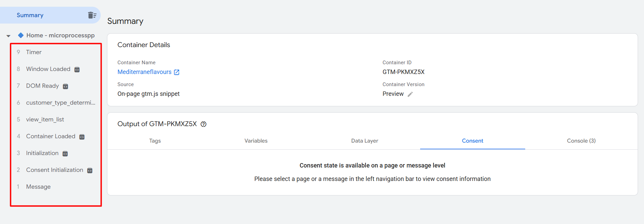The width and height of the screenshot is (644, 224).
Task: Click the API icon beside Initialization event
Action: [x=65, y=154]
